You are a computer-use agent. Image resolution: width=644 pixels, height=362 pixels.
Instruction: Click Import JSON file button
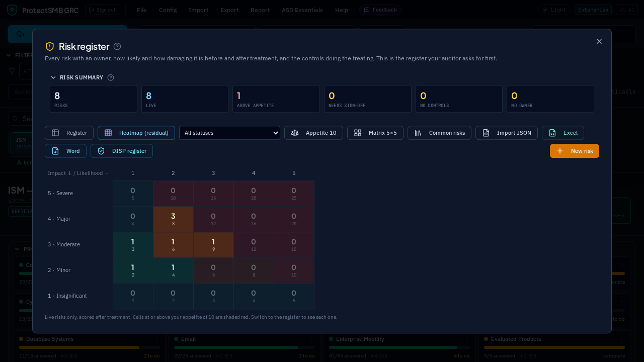click(x=507, y=133)
